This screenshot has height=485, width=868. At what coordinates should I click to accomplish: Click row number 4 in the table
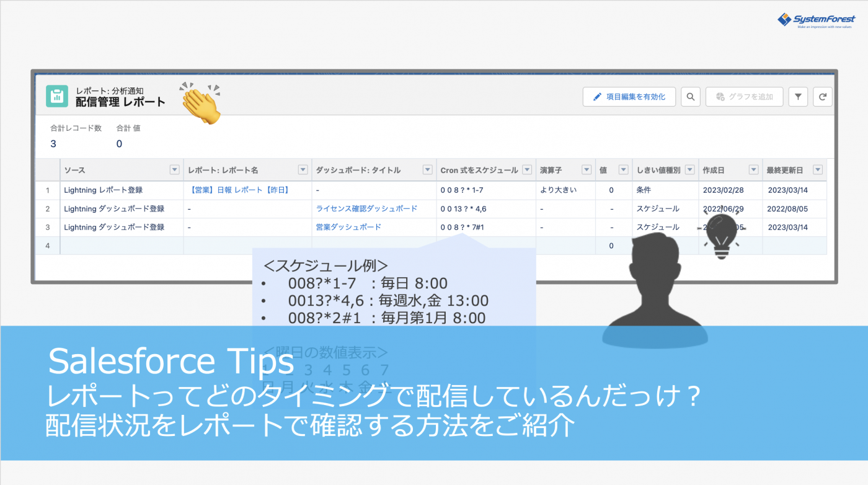(x=48, y=246)
